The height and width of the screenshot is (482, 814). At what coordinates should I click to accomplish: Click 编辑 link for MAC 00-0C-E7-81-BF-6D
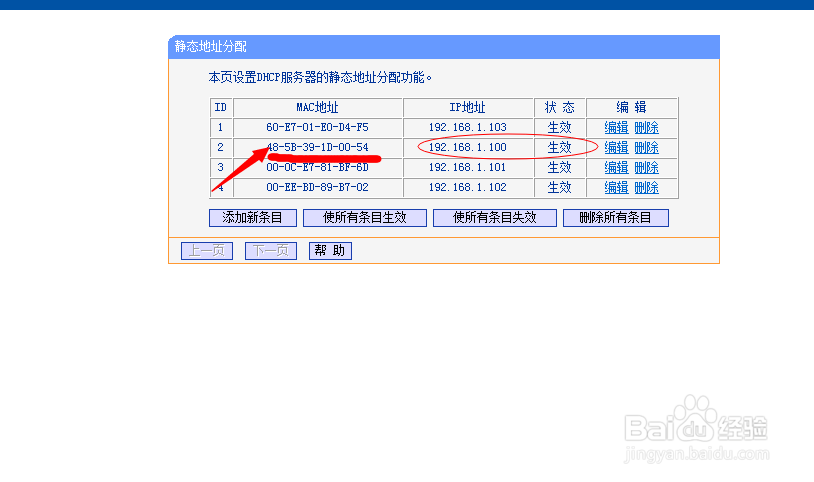tap(616, 167)
